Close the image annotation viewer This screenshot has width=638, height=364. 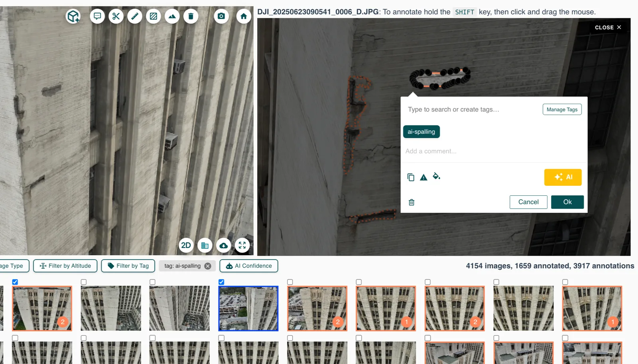click(x=608, y=28)
